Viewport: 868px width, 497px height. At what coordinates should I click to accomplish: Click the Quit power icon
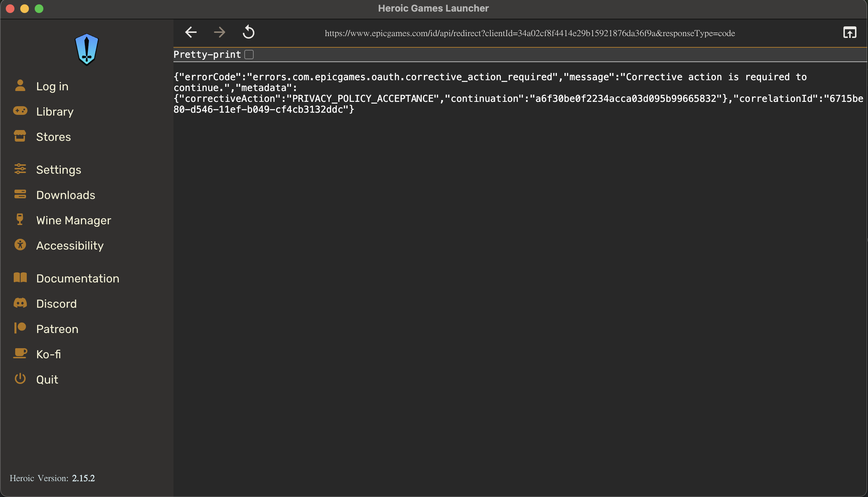[x=20, y=379]
